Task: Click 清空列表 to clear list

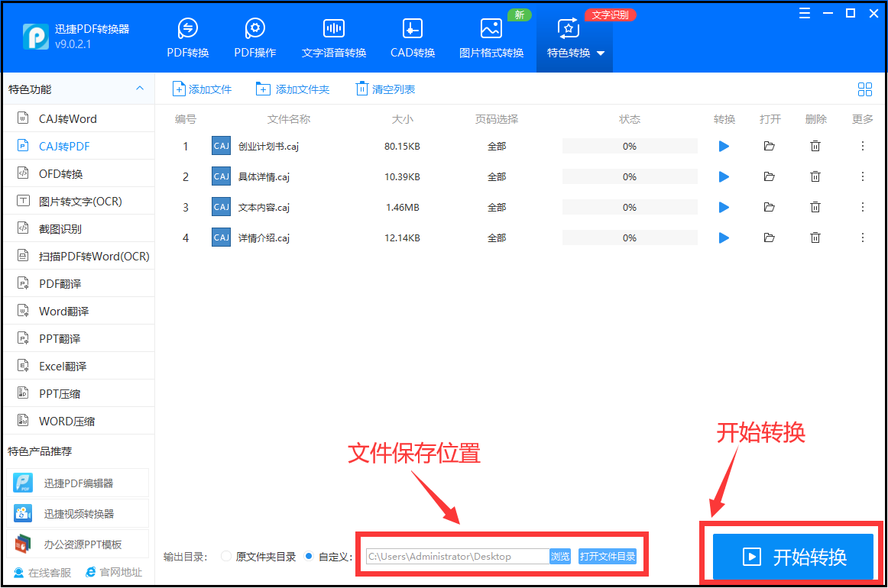Action: tap(385, 89)
